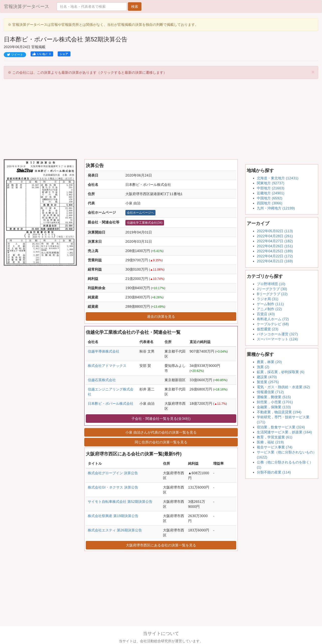Click the 会社ホームページへ badge
322x644 pixels.
click(140, 213)
